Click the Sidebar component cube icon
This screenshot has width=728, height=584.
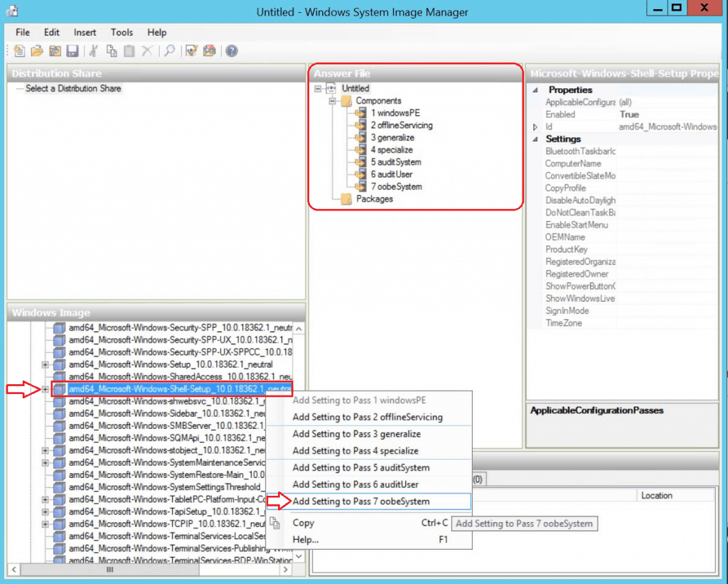[x=60, y=413]
